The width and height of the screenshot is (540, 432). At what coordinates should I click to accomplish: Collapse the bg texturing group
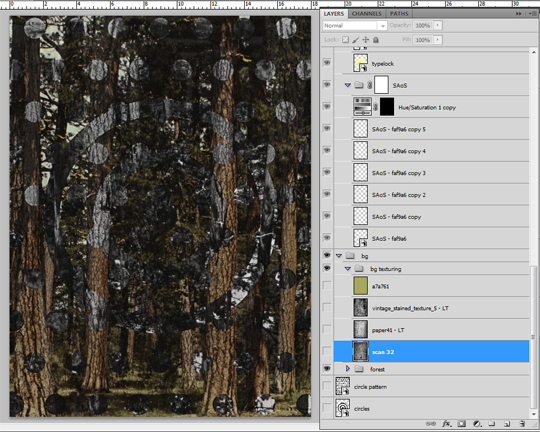tap(348, 269)
